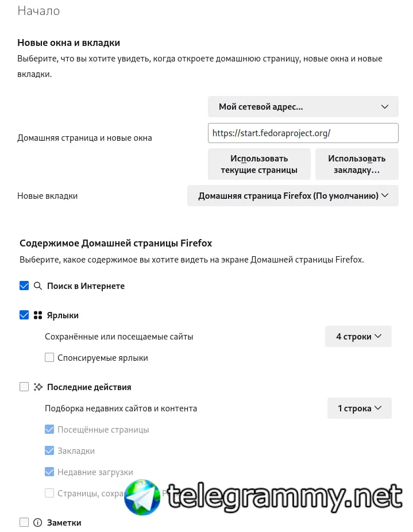
Task: Expand the 4 строки rows dropdown
Action: point(358,336)
